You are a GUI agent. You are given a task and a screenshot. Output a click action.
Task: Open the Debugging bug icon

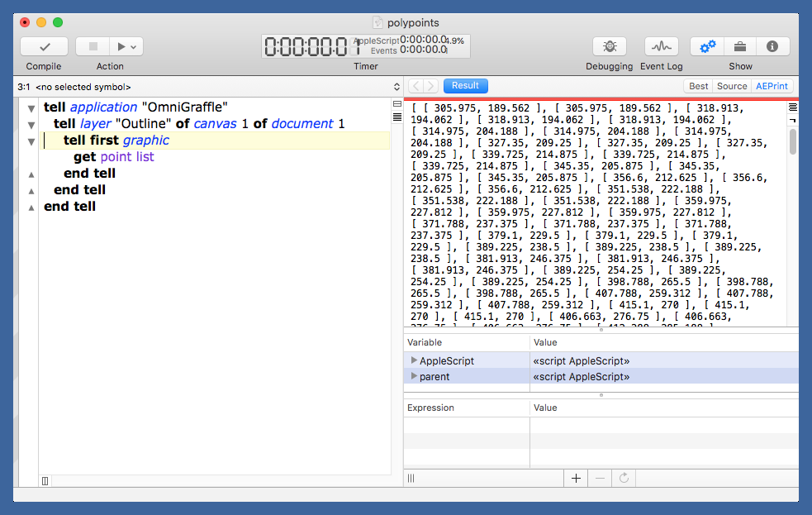[x=609, y=46]
